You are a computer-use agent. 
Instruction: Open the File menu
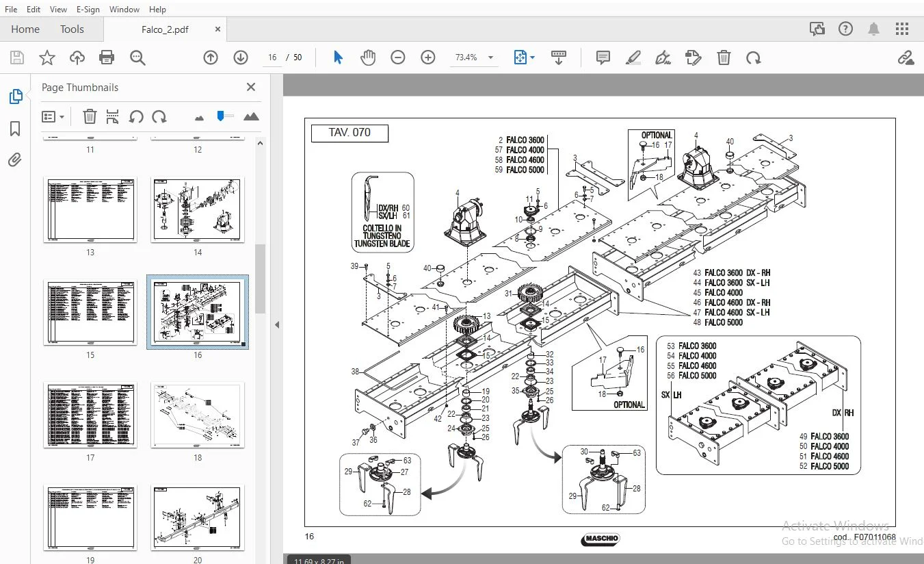[11, 9]
